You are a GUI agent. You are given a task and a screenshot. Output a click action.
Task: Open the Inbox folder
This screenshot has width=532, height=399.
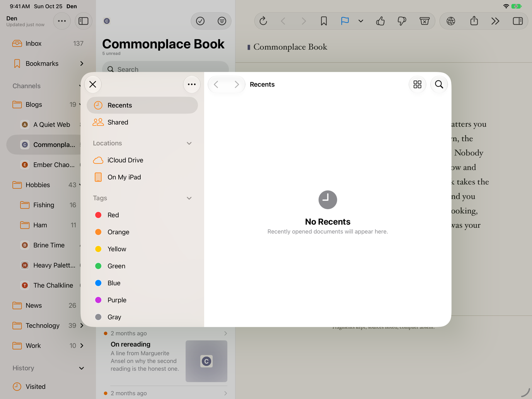tap(48, 43)
